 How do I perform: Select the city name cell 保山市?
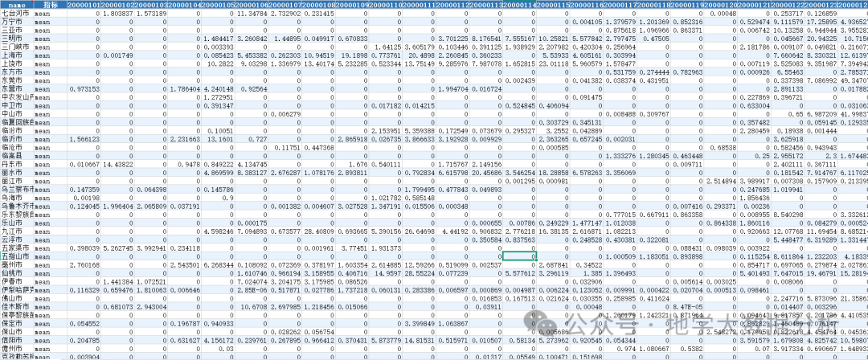17,332
